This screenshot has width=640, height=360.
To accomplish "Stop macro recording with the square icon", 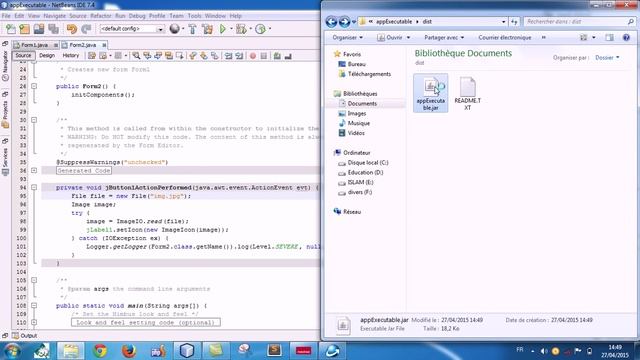I will pyautogui.click(x=264, y=56).
